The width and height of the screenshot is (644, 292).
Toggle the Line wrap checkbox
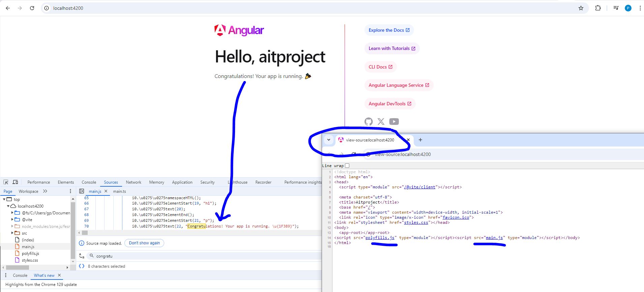[x=347, y=165]
